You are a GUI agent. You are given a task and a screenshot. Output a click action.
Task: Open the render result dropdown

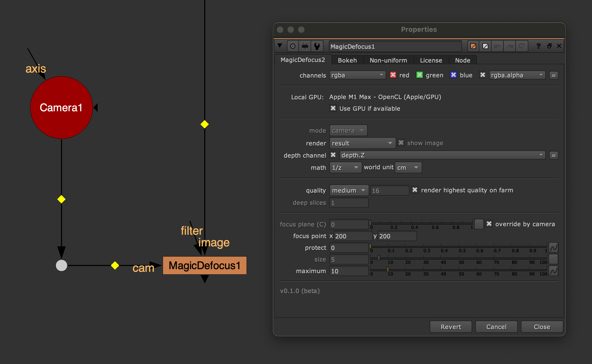click(362, 143)
